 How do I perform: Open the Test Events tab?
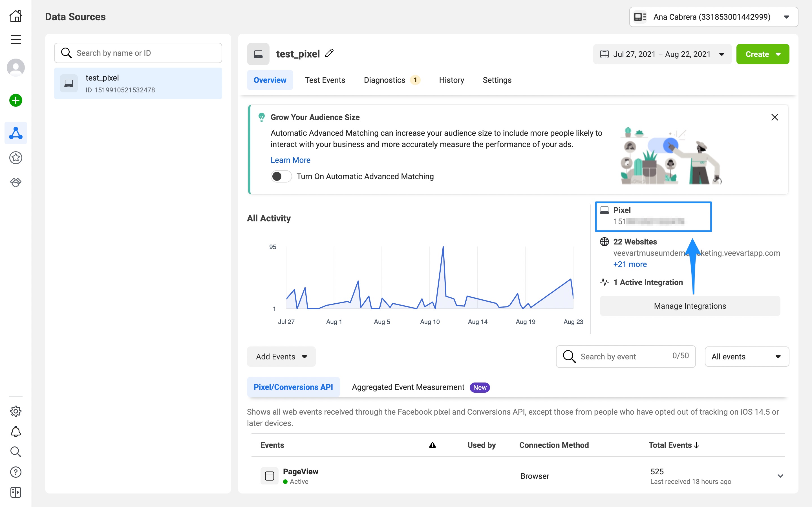pyautogui.click(x=325, y=80)
